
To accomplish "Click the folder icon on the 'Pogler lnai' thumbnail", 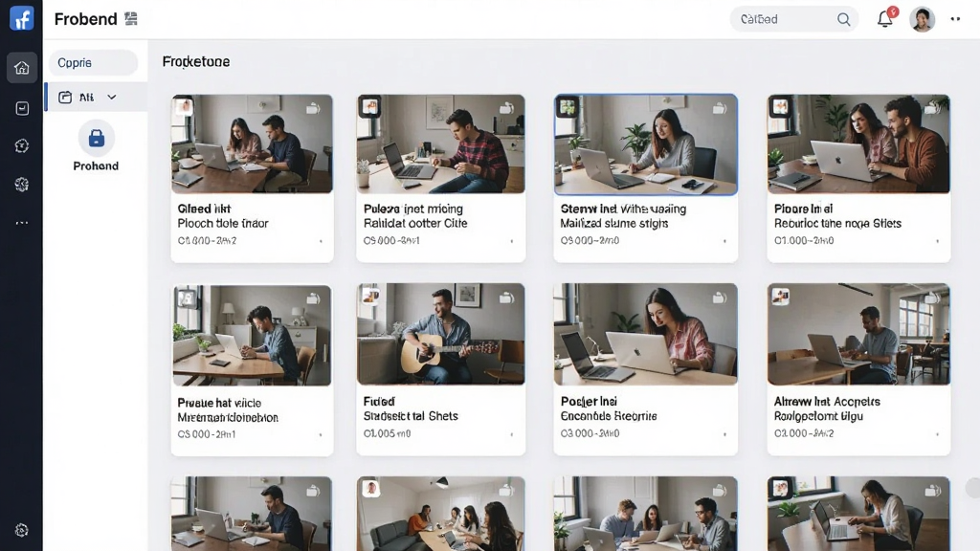I will pos(720,298).
